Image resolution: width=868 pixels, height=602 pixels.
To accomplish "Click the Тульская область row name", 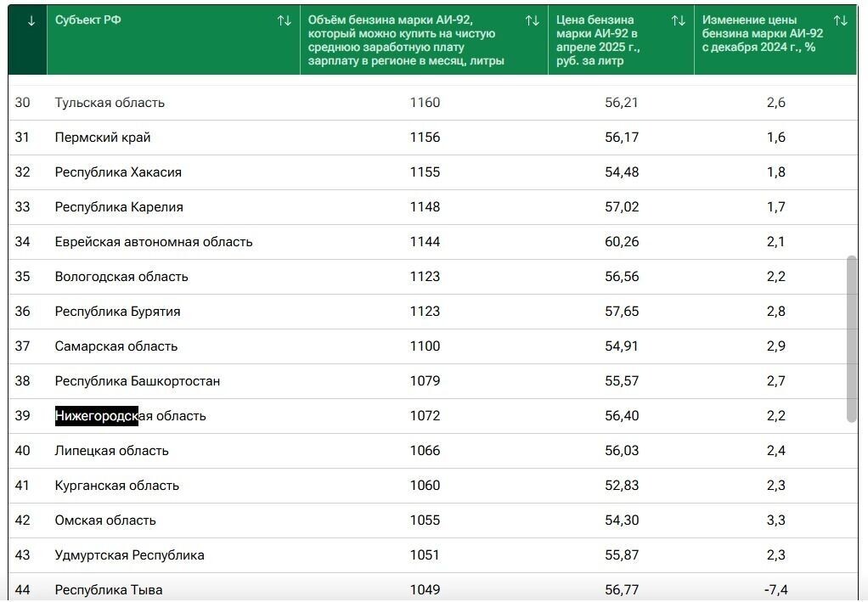I will pyautogui.click(x=110, y=103).
